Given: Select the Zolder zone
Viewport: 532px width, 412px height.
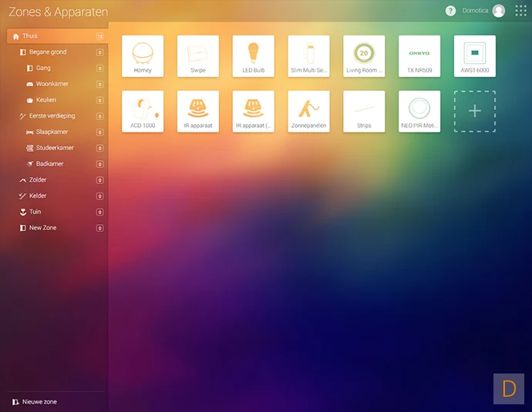Looking at the screenshot, I should coord(57,180).
